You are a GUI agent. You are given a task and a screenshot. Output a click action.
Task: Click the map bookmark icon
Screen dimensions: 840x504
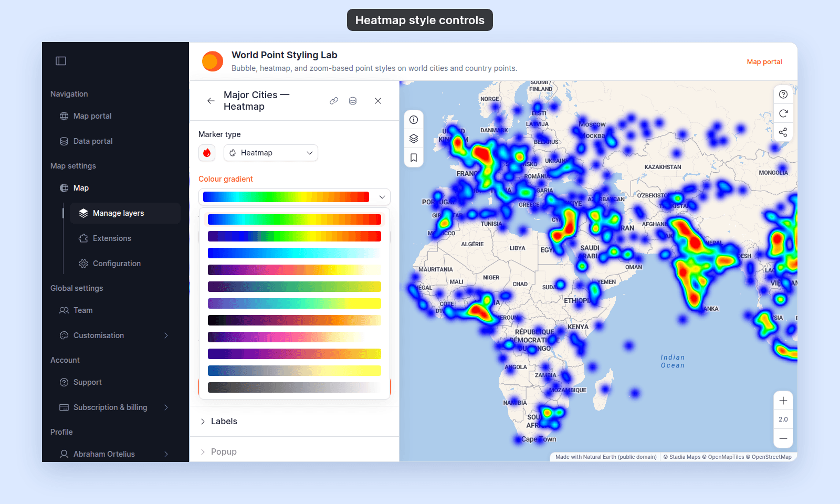(x=414, y=157)
